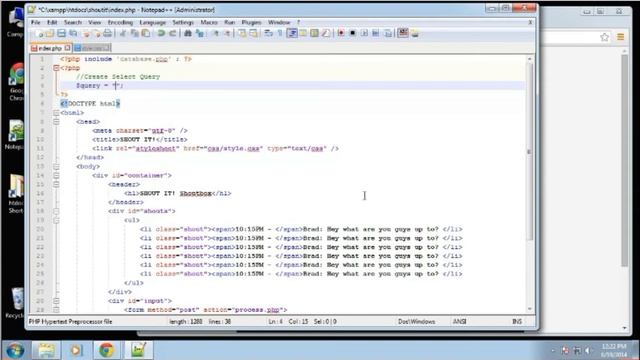Open File Explorer from the taskbar
The height and width of the screenshot is (360, 640).
46,350
